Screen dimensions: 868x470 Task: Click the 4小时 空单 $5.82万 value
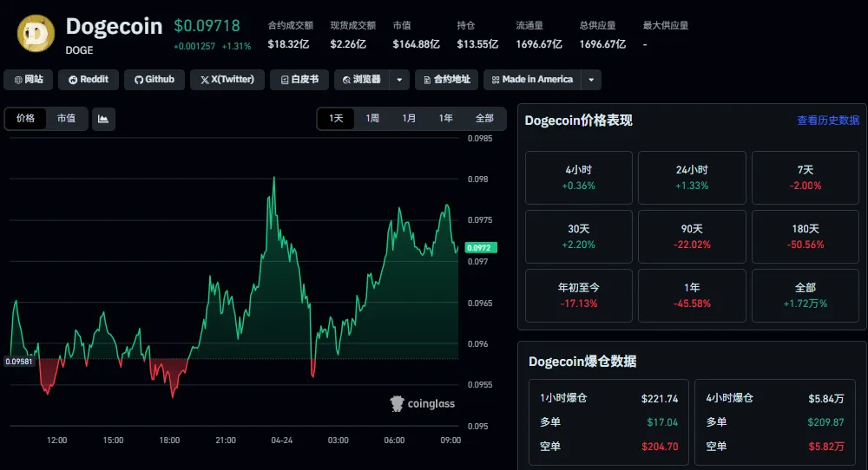coord(826,447)
